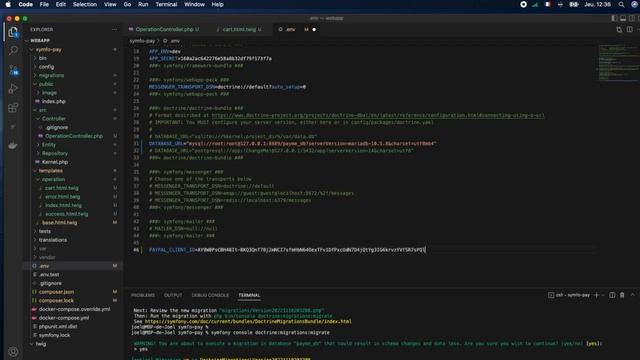Screen dimensions: 640x360
Task: Open the Extensions view
Action: tap(13, 107)
